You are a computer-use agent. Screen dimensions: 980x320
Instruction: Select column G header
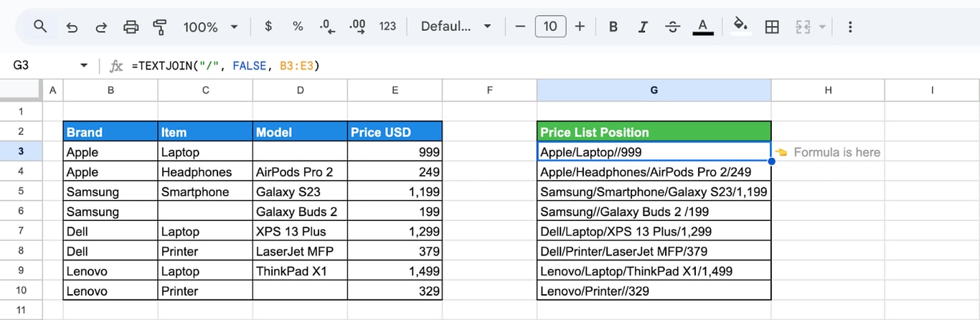(654, 90)
